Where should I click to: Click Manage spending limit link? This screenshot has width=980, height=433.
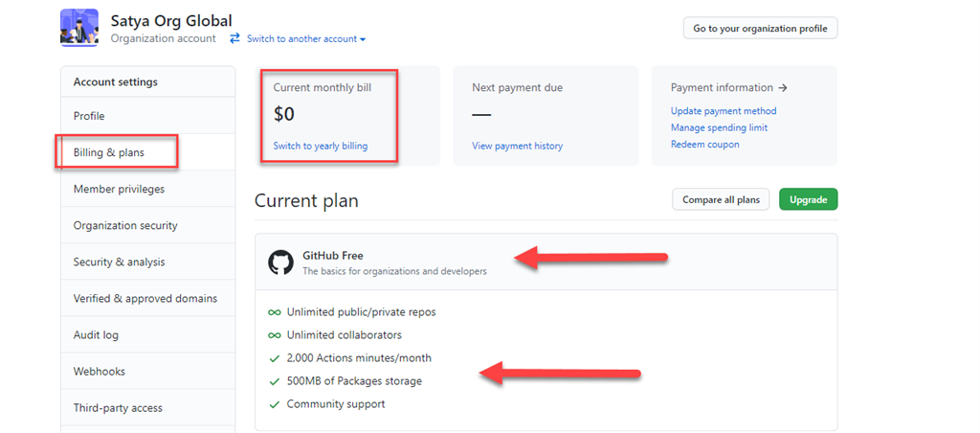tap(719, 127)
